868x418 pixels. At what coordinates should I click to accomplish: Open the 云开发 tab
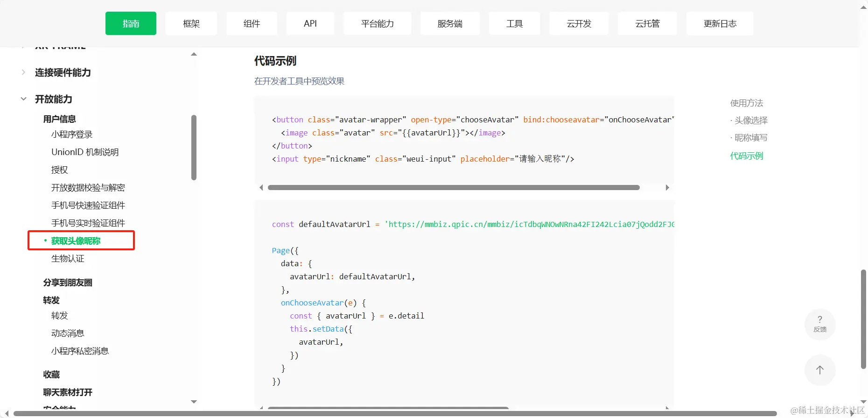click(x=579, y=23)
